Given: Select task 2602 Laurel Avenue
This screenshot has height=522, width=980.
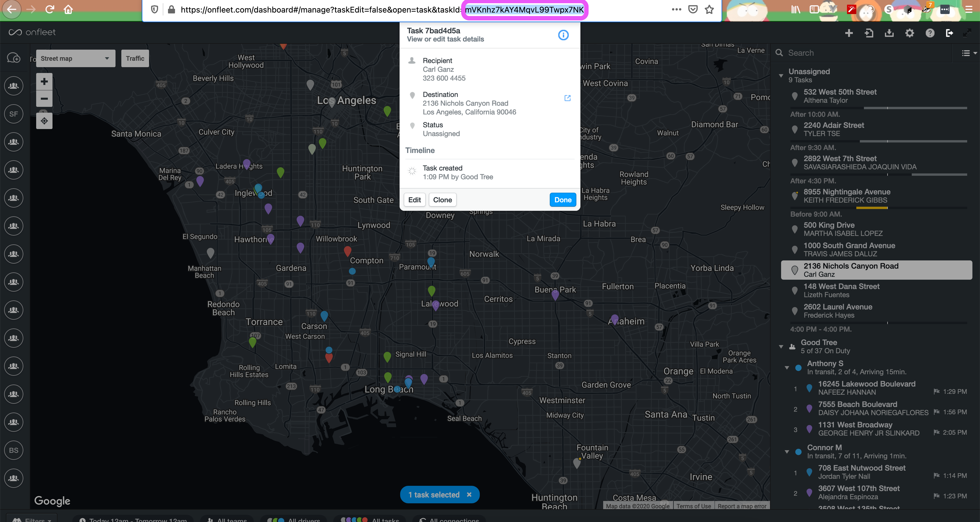Looking at the screenshot, I should (x=876, y=311).
